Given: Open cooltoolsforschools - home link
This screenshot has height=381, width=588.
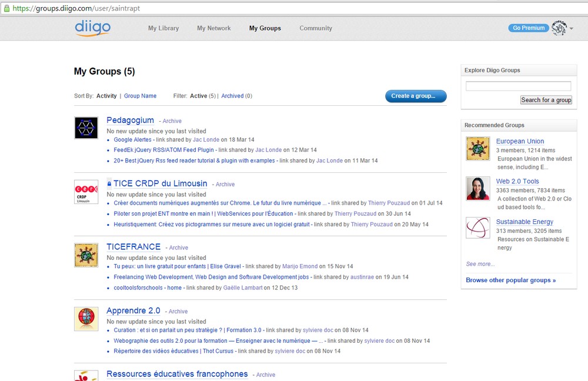Looking at the screenshot, I should tap(148, 288).
